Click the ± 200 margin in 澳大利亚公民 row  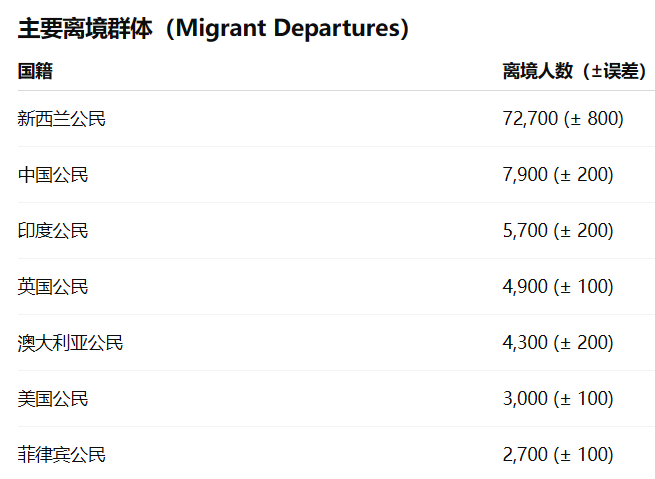pyautogui.click(x=584, y=343)
